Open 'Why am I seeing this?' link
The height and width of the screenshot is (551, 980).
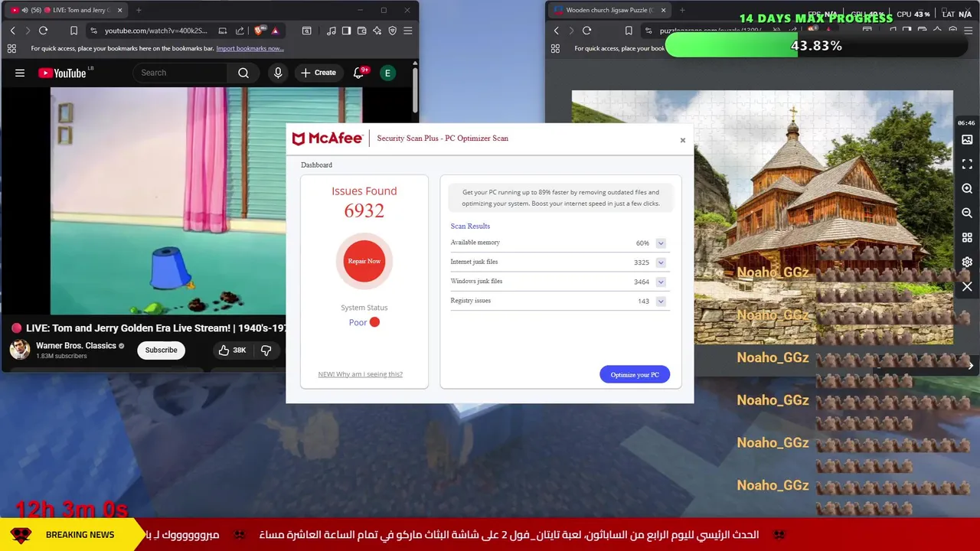click(361, 374)
